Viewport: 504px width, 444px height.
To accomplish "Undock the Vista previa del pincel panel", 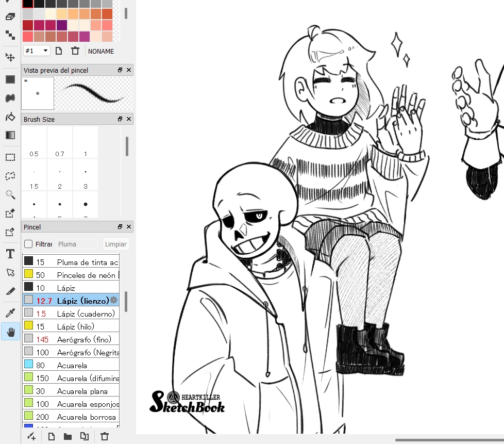I will click(120, 70).
